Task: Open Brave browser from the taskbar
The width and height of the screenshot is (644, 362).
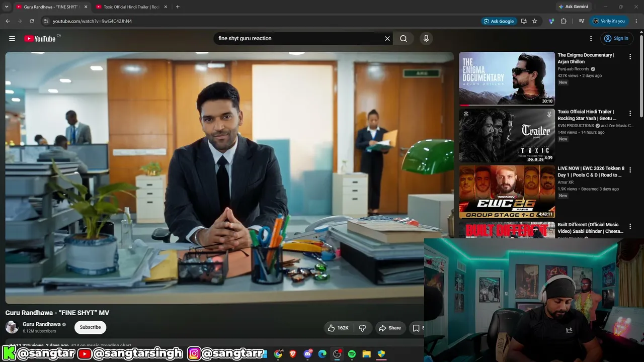Action: click(x=293, y=354)
